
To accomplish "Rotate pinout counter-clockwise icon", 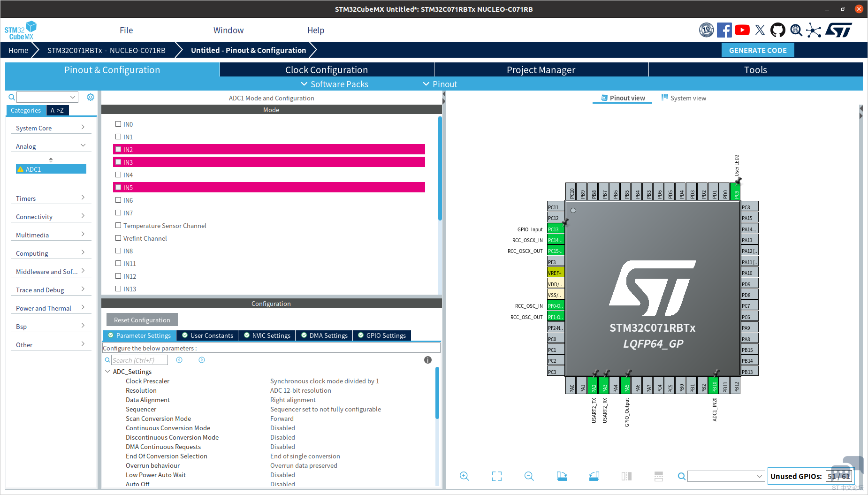I will point(594,476).
